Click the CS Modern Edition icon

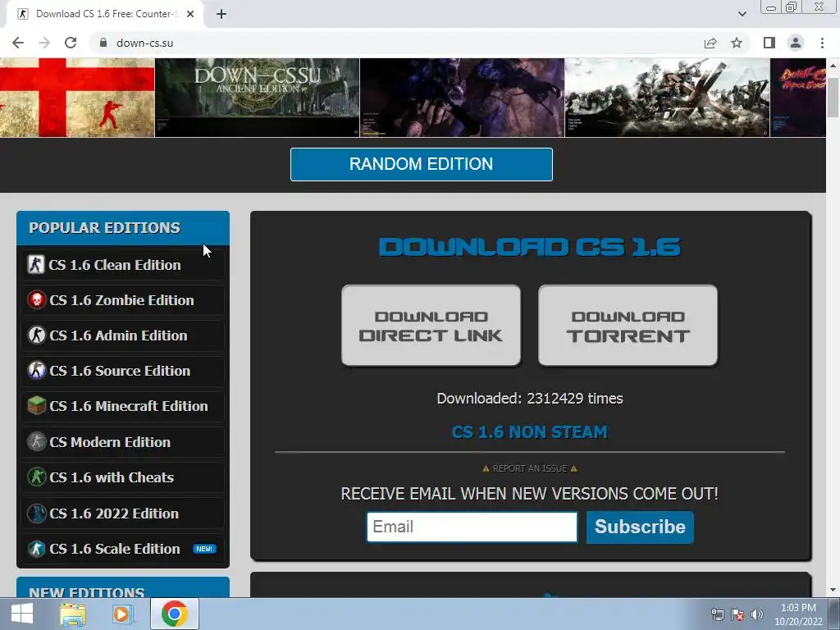coord(36,442)
